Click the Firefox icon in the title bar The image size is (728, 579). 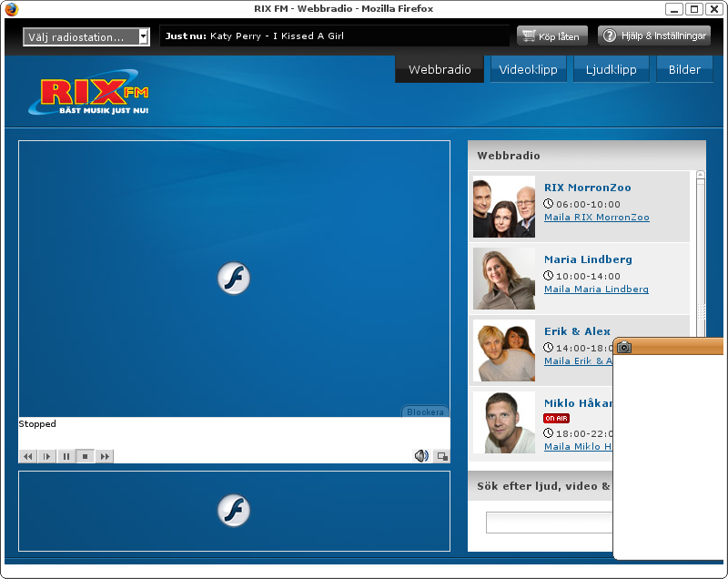click(11, 9)
